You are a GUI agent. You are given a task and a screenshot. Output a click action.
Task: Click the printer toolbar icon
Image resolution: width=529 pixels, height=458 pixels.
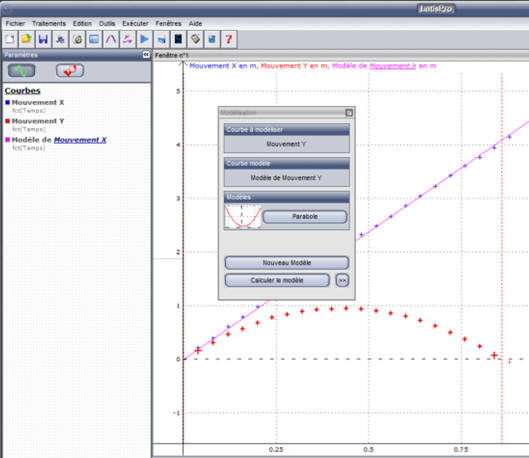(x=60, y=39)
